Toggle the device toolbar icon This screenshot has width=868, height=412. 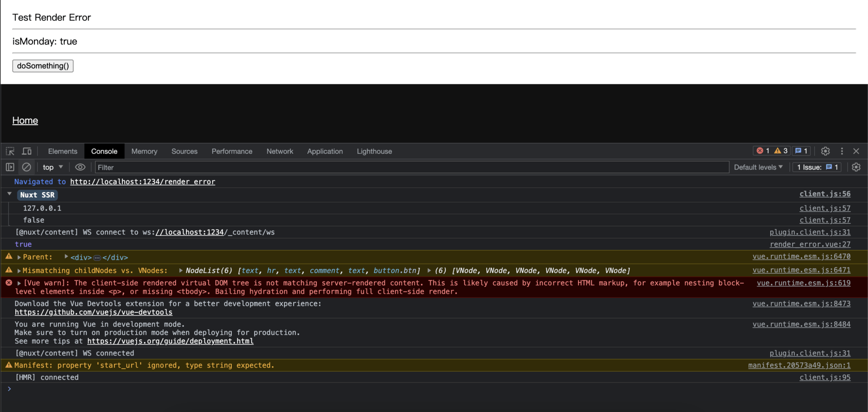(x=27, y=151)
